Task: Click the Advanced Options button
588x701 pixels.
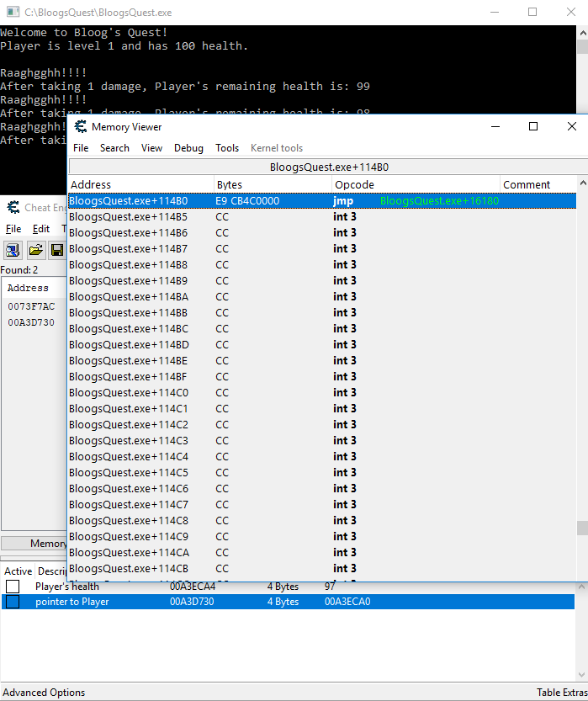Action: coord(44,693)
